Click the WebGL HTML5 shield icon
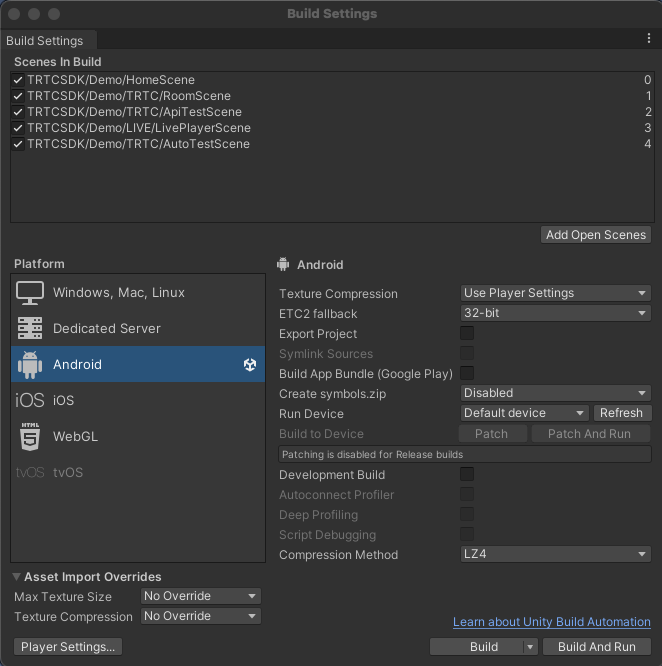The width and height of the screenshot is (662, 666). 30,437
